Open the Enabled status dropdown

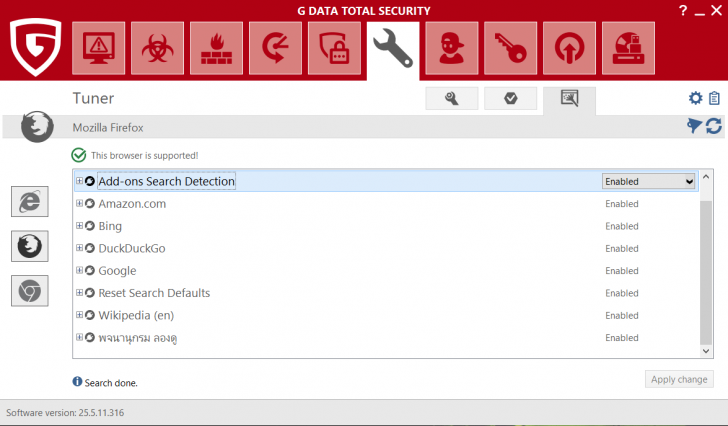649,181
